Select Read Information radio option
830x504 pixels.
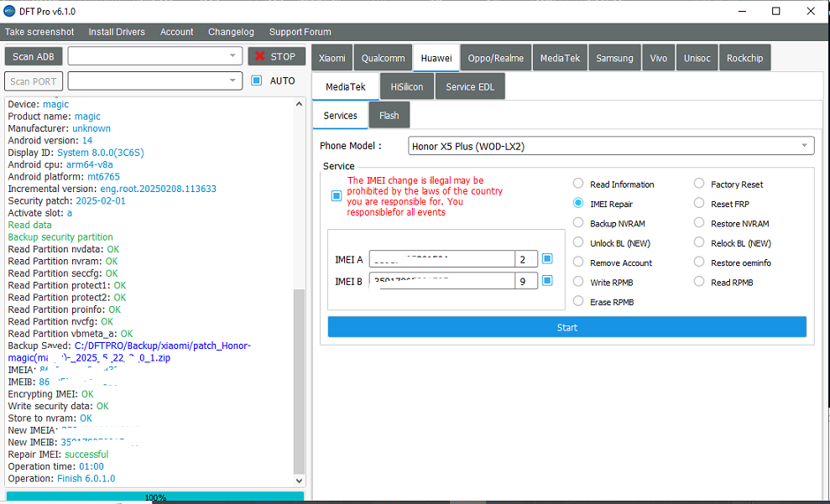point(578,183)
